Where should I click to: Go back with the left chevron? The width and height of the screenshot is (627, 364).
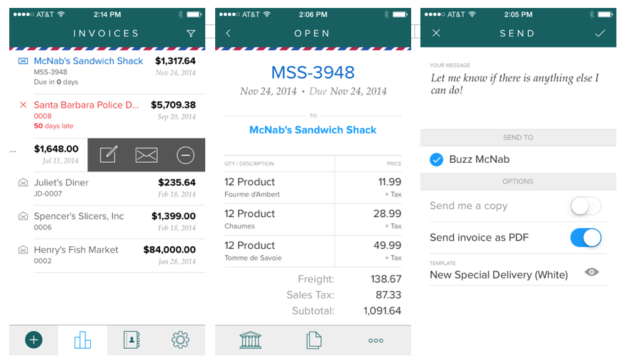click(228, 33)
